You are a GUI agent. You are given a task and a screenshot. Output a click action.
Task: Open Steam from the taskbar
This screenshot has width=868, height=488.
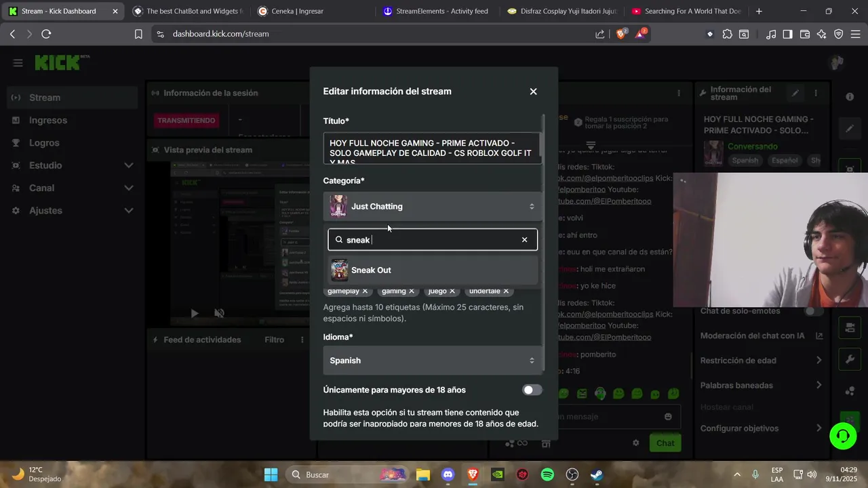(597, 474)
